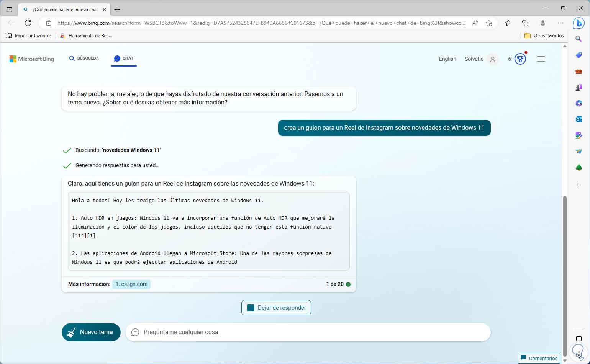Image resolution: width=590 pixels, height=364 pixels.
Task: Open the sidebar Search tool
Action: pos(579,39)
